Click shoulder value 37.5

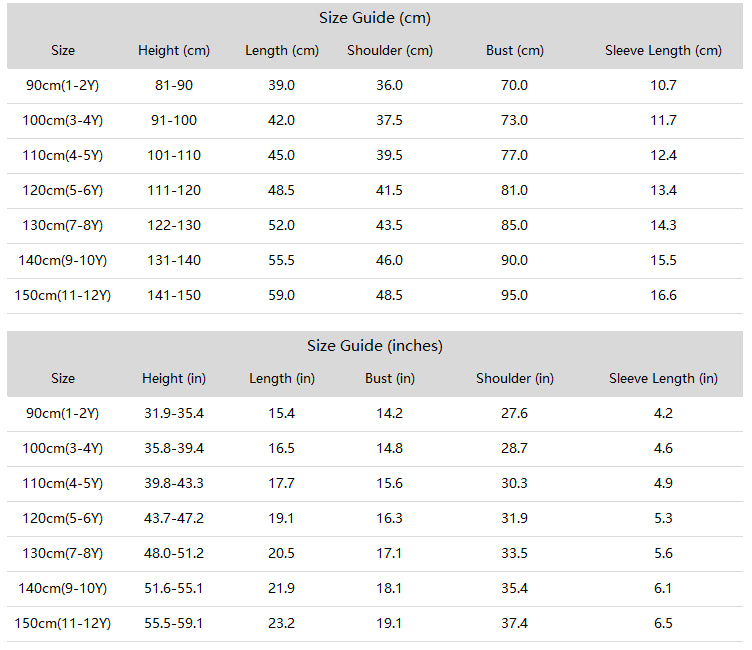pyautogui.click(x=389, y=120)
